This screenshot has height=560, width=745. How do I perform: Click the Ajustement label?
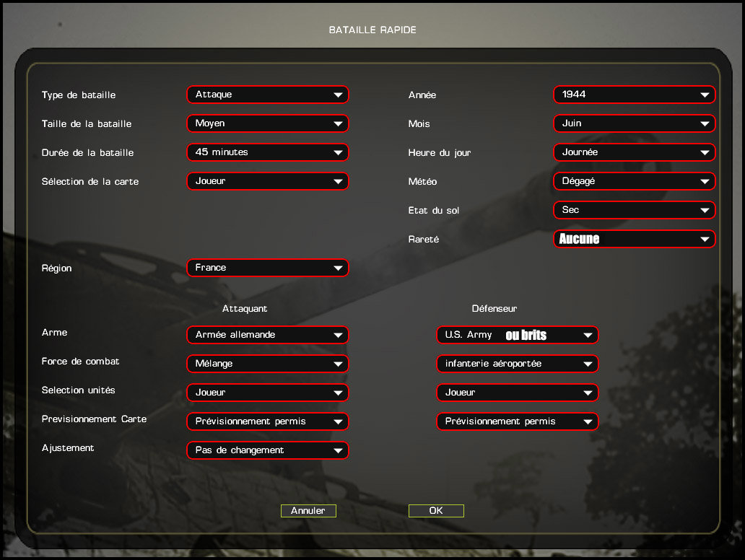tap(68, 448)
